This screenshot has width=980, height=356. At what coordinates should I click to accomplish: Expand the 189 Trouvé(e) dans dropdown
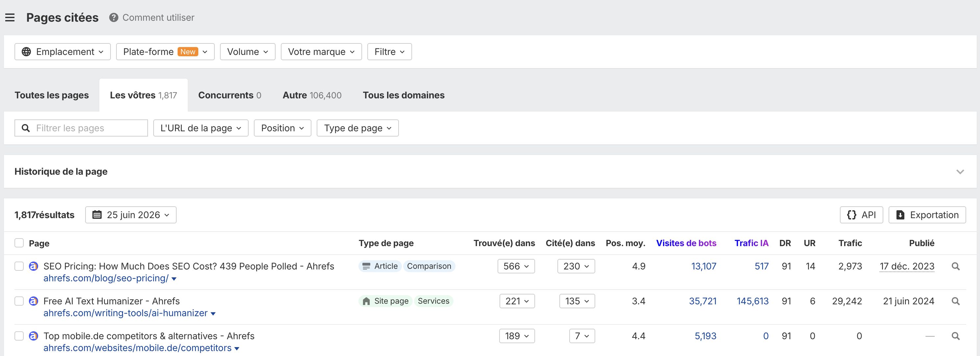click(517, 336)
